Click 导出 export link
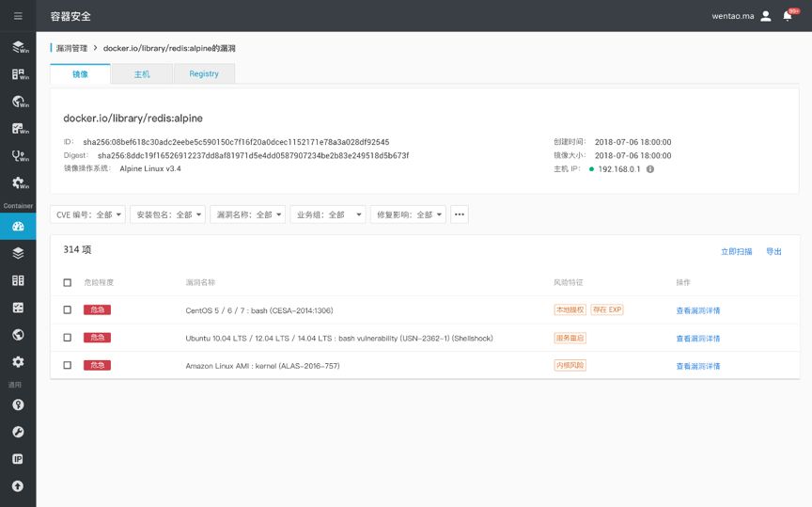The height and width of the screenshot is (507, 812). tap(773, 251)
